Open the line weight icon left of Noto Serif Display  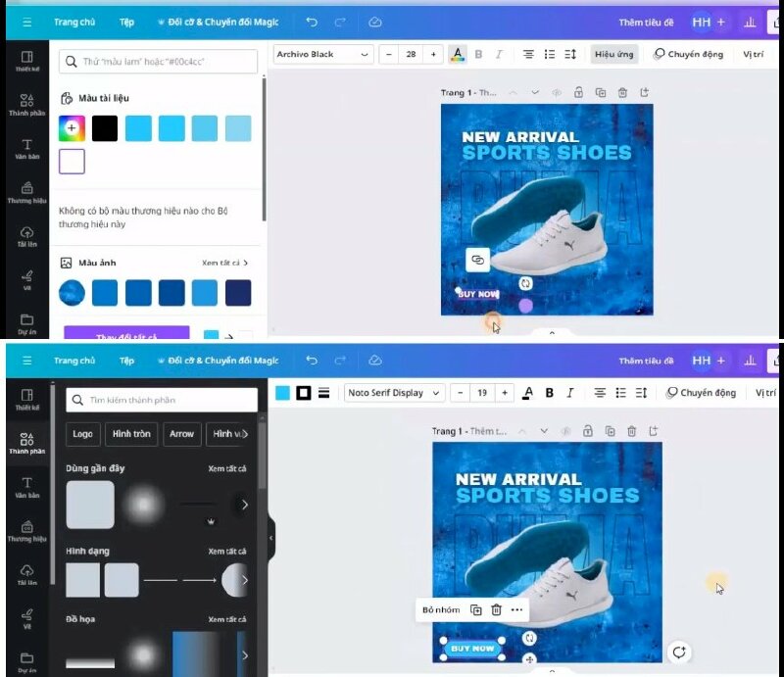323,393
